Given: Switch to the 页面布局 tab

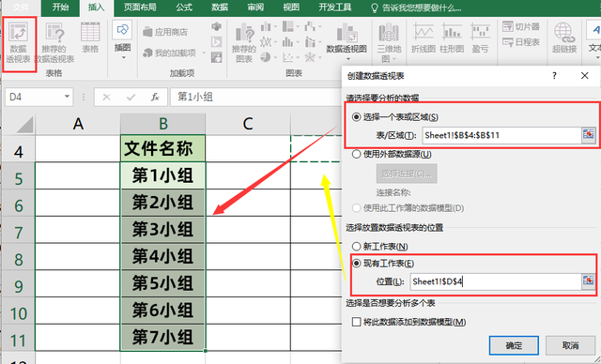Looking at the screenshot, I should tap(140, 8).
